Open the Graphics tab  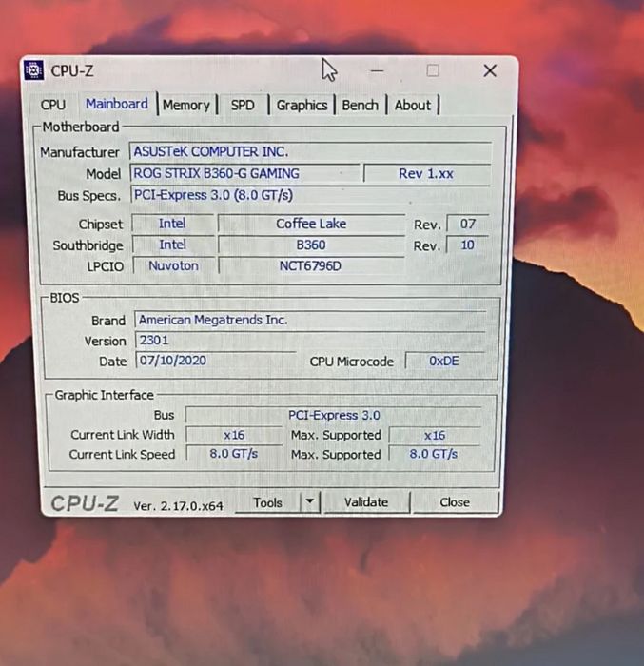point(302,105)
